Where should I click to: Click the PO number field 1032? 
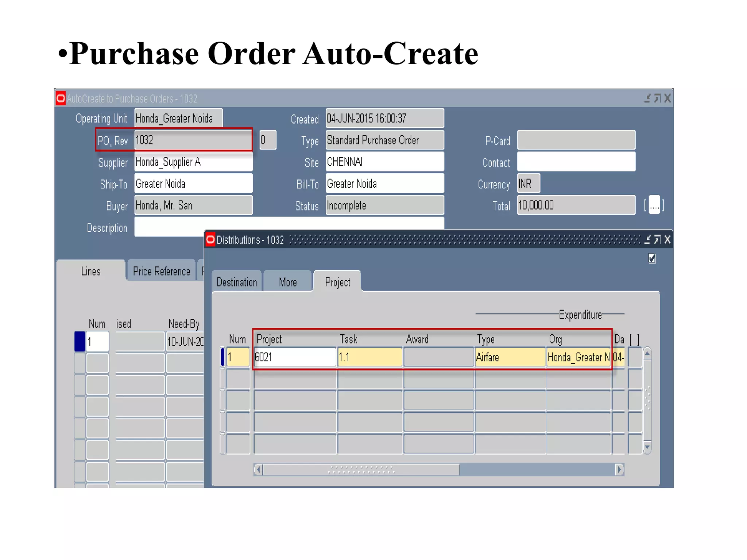click(193, 140)
